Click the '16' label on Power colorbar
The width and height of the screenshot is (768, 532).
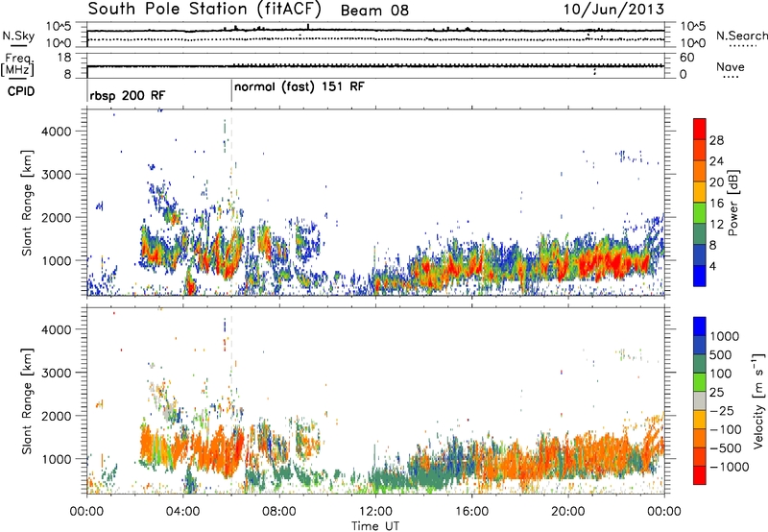click(x=716, y=203)
